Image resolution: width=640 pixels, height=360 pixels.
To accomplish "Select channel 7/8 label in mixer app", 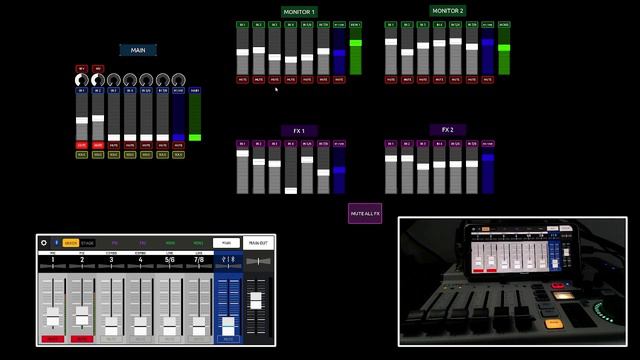I will click(x=199, y=260).
